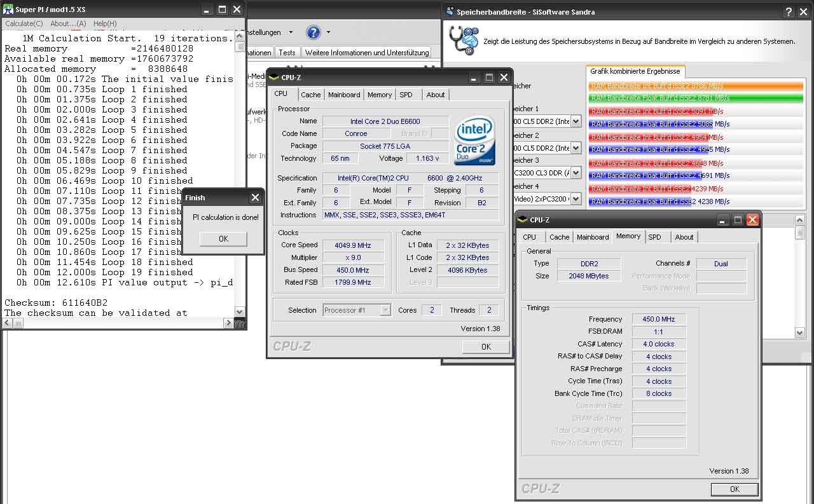
Task: Click the scroll-up arrow in Sandra lower panel
Action: [x=800, y=220]
